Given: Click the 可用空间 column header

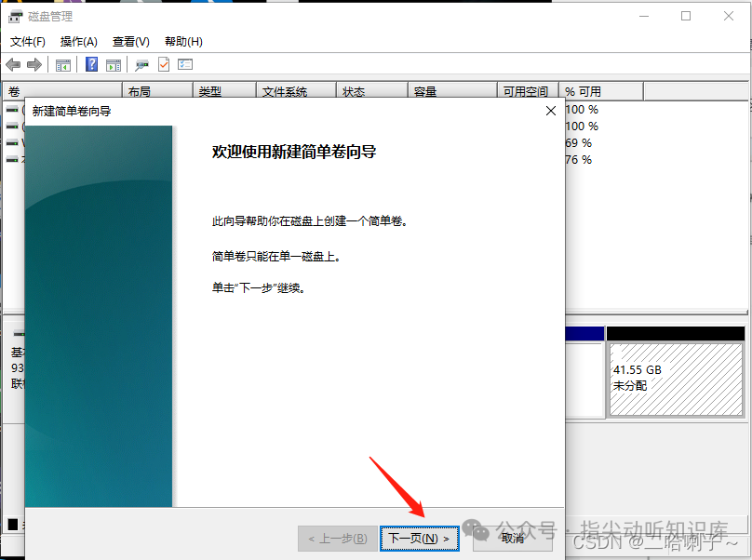Looking at the screenshot, I should click(528, 91).
